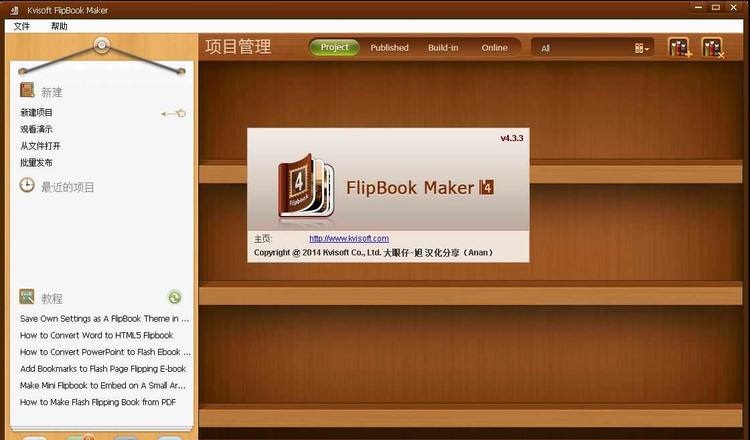Viewport: 750px width, 440px height.
Task: Visit the http://www.kvisoft.com homepage link
Action: 349,238
